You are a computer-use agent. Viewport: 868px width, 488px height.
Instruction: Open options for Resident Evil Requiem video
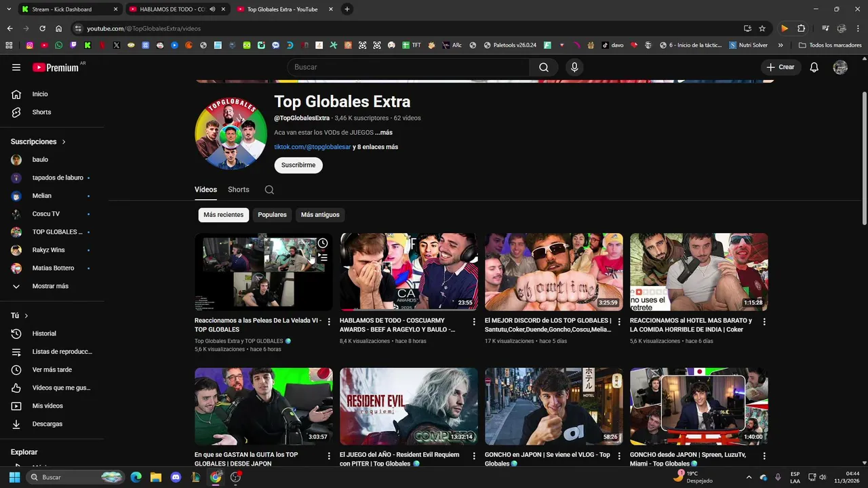(x=474, y=456)
